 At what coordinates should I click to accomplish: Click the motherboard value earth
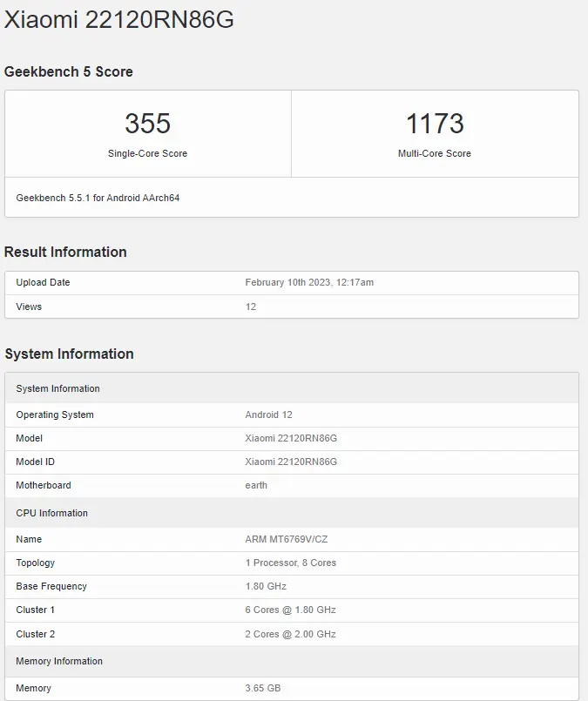coord(256,485)
